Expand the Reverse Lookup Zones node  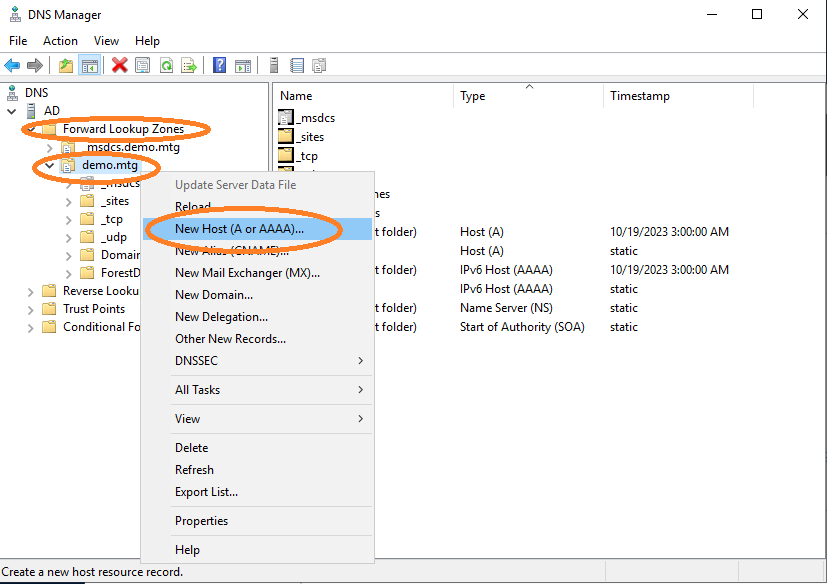click(30, 290)
